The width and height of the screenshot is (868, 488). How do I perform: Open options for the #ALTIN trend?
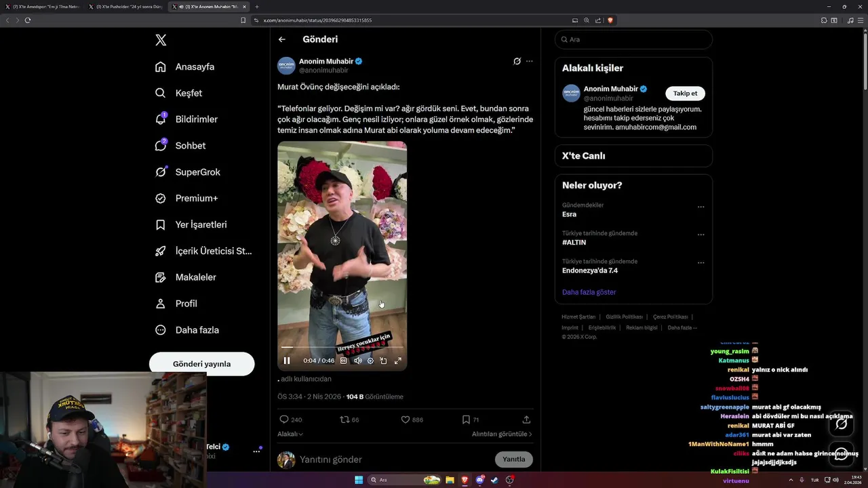(701, 235)
